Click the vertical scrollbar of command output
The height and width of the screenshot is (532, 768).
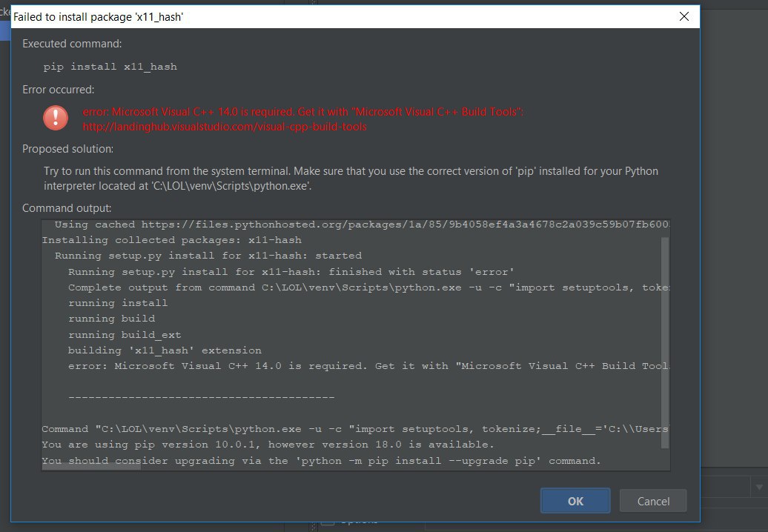665,342
